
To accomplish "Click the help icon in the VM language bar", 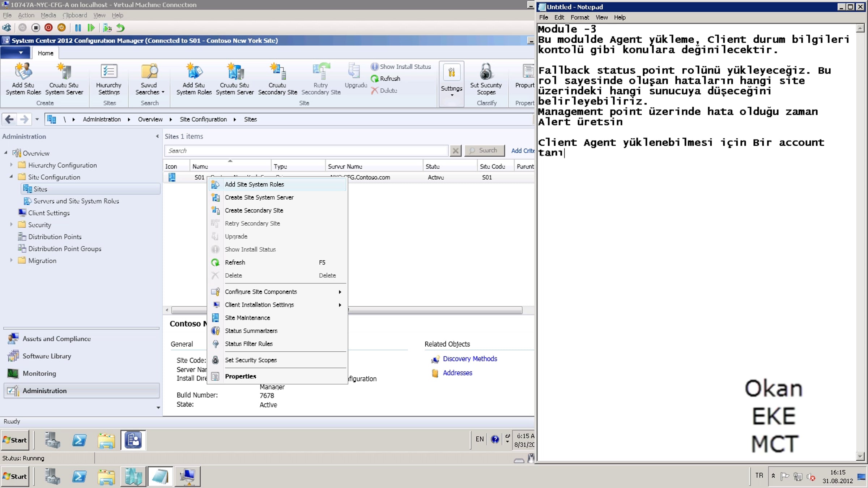I will click(x=495, y=439).
